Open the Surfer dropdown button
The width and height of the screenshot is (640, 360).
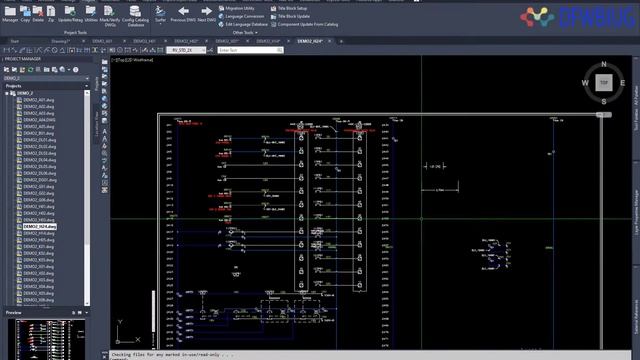click(x=160, y=15)
